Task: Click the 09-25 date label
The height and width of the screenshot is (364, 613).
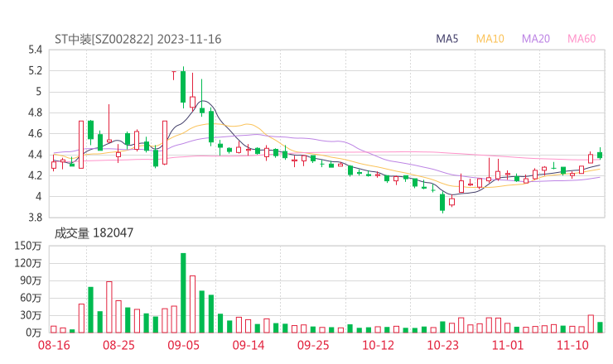Action: [313, 345]
